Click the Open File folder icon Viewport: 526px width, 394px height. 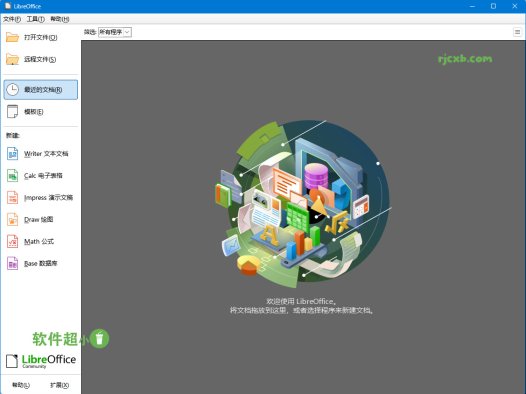coord(12,37)
